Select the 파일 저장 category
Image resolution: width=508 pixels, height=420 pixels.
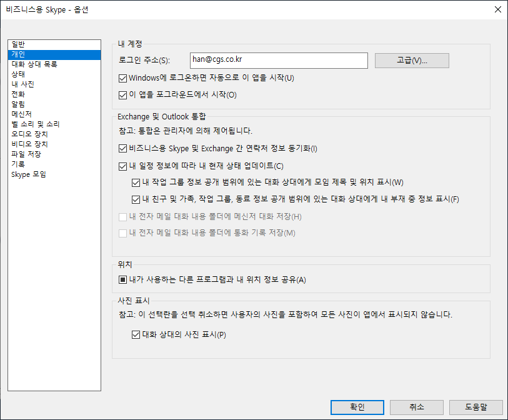coord(54,154)
